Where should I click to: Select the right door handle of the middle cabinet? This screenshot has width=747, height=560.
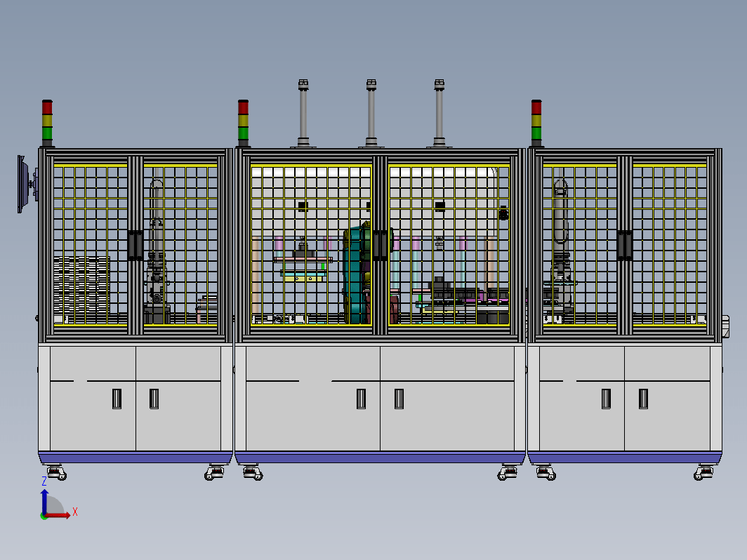tap(399, 399)
